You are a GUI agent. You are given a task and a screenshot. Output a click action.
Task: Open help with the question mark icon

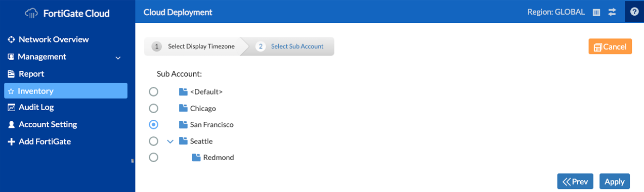634,11
